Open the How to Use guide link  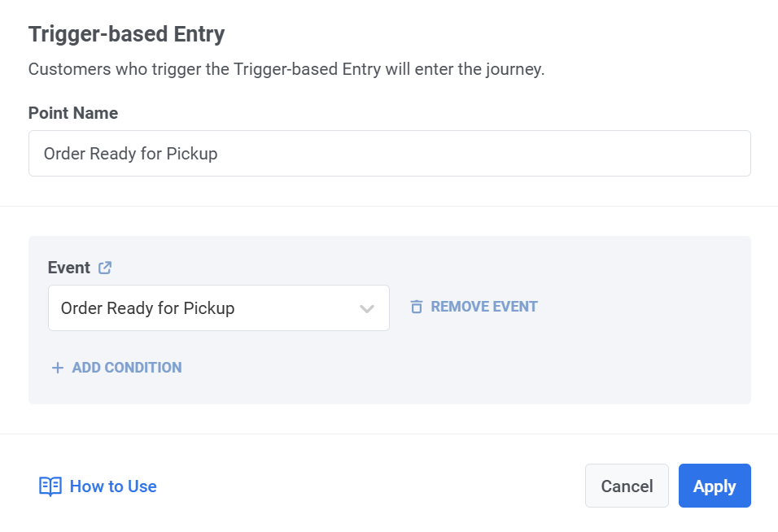coord(113,486)
